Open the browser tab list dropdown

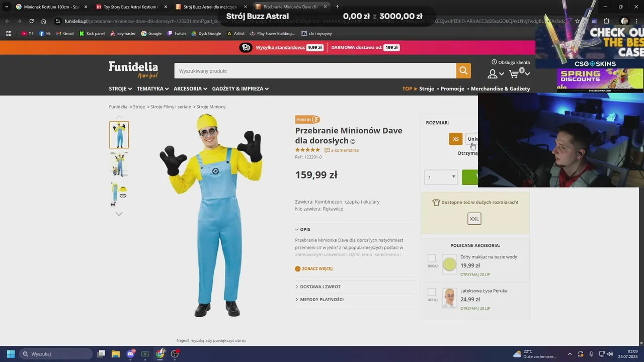tap(7, 7)
